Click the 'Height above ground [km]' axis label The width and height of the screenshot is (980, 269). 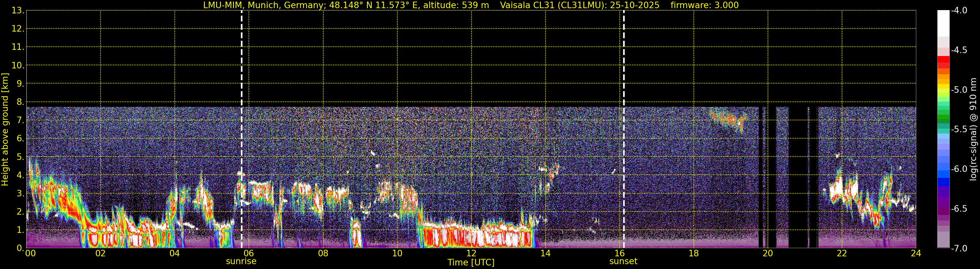5,130
